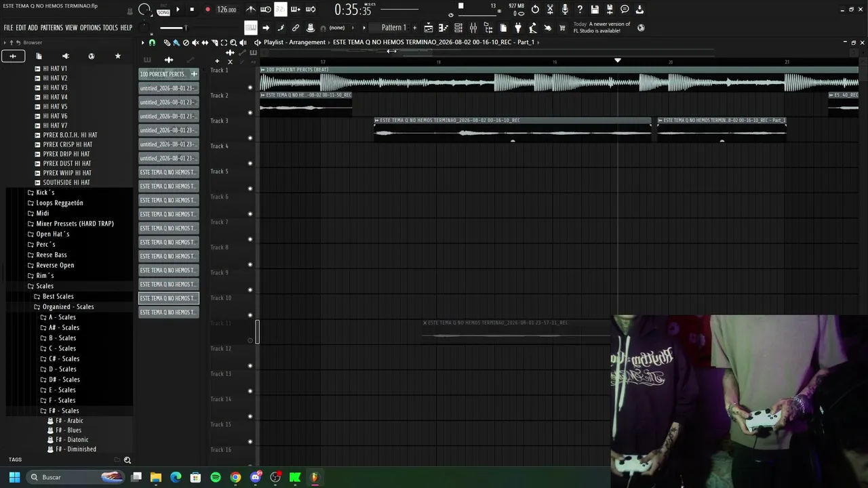Select the playlist Zoom magnifier tool

(x=233, y=42)
